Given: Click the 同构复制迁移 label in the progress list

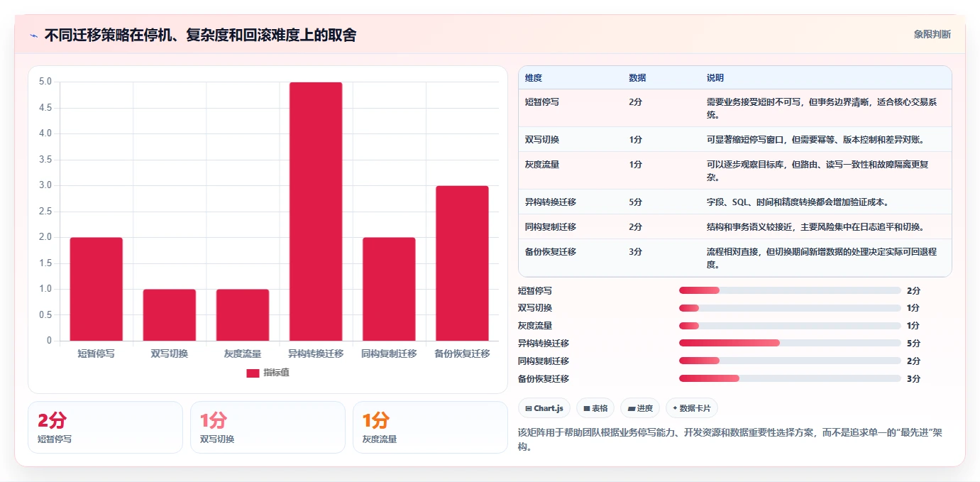Looking at the screenshot, I should pyautogui.click(x=544, y=361).
